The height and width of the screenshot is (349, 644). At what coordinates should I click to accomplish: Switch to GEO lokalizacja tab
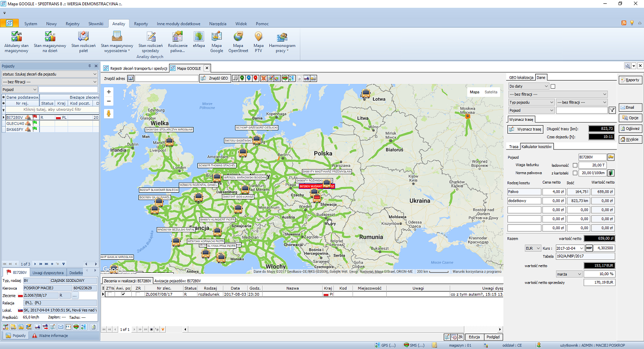pos(521,77)
